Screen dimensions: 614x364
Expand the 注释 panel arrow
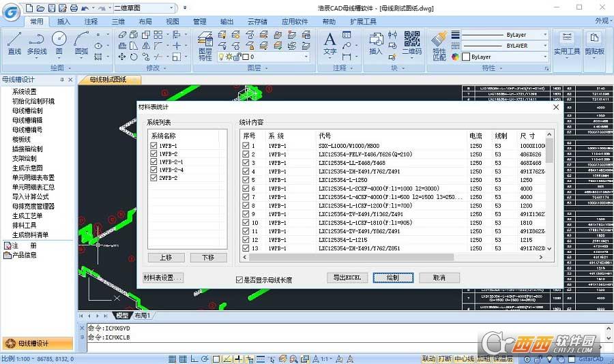click(351, 68)
